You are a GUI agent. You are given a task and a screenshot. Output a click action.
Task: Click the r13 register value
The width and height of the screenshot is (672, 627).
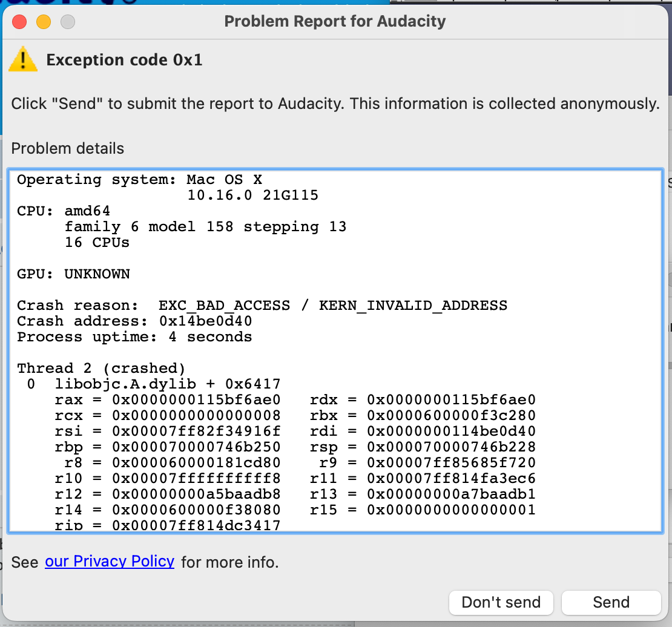point(451,494)
